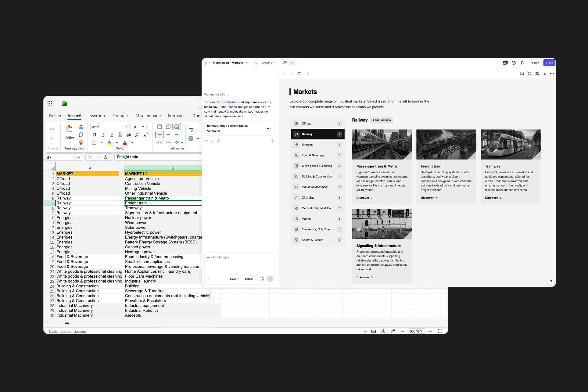Switch to the Partager ribbon tab
This screenshot has height=392, width=588.
point(120,116)
